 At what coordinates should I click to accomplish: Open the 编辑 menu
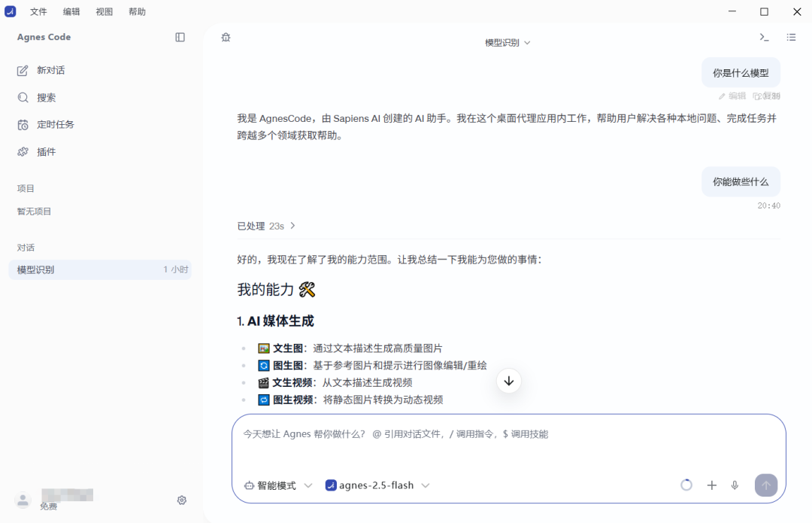pyautogui.click(x=71, y=12)
